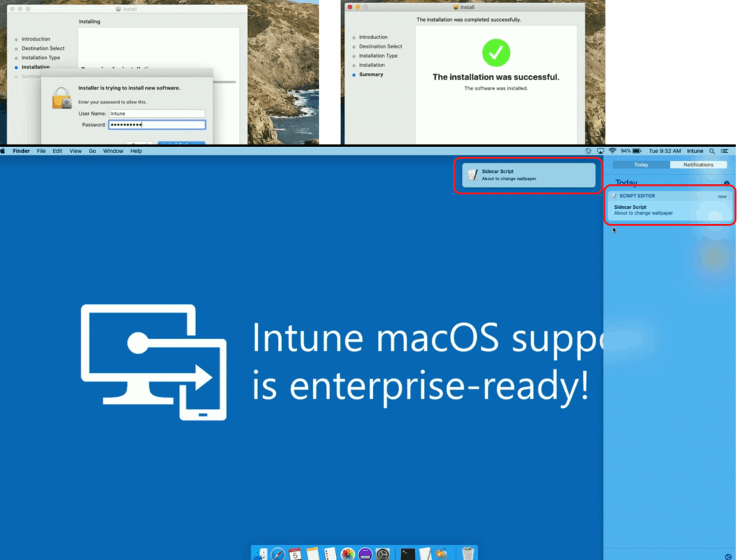Switch to the Today tab
The height and width of the screenshot is (560, 740).
pos(641,165)
